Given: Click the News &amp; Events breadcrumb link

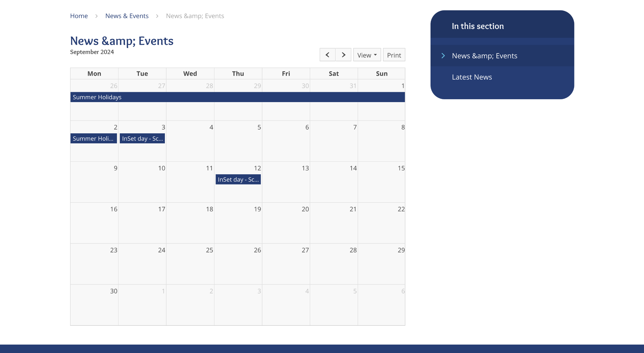Looking at the screenshot, I should [127, 16].
